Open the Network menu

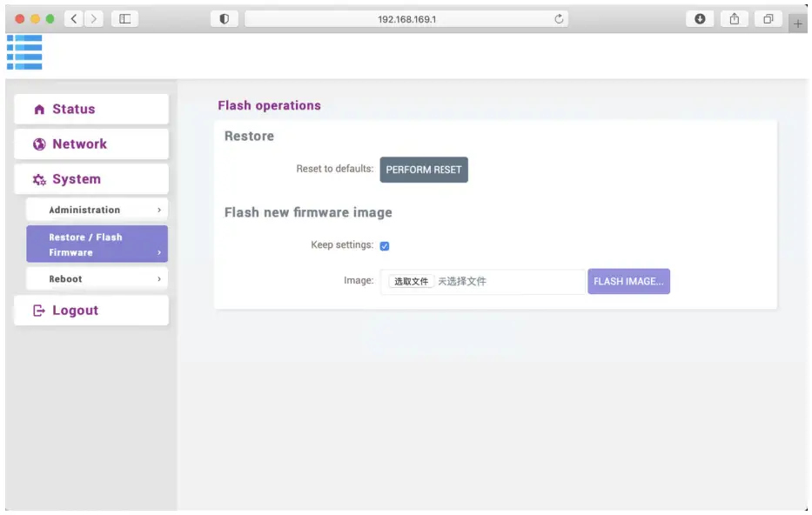(91, 144)
